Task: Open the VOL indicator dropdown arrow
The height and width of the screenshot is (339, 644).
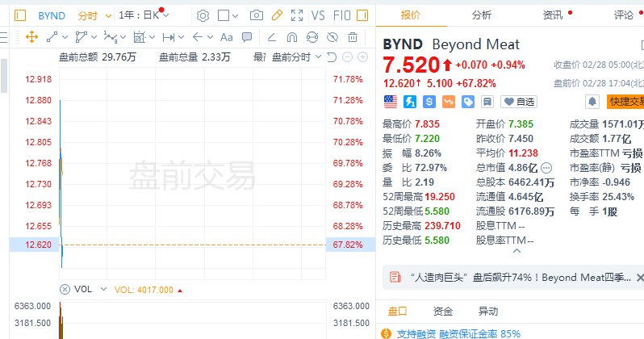Action: (x=103, y=289)
